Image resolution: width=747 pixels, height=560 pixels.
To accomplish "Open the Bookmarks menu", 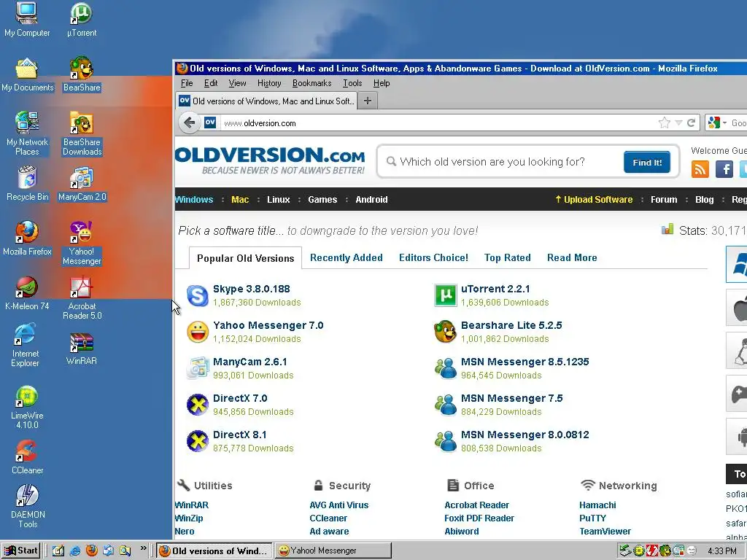I will [x=311, y=83].
